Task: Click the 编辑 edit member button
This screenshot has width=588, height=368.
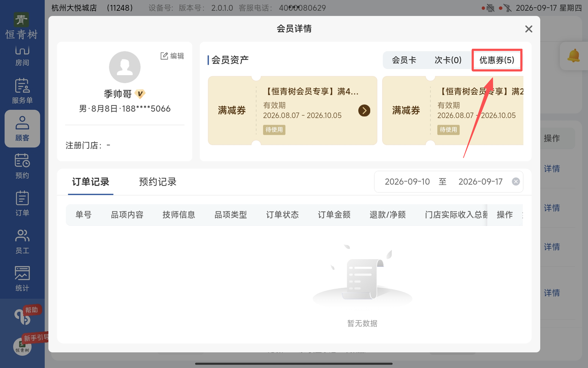Action: [172, 56]
